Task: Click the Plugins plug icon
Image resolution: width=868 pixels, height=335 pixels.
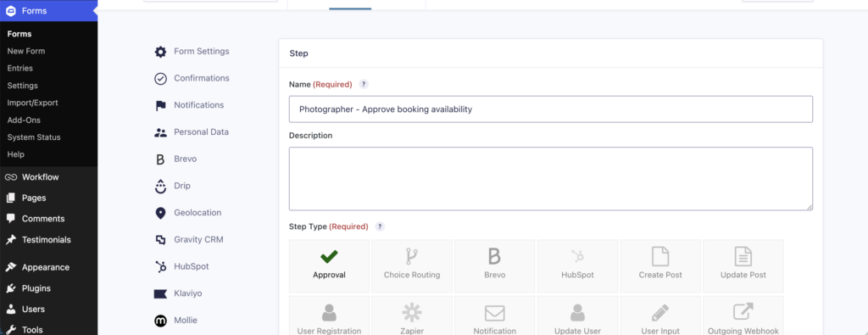Action: [x=10, y=288]
